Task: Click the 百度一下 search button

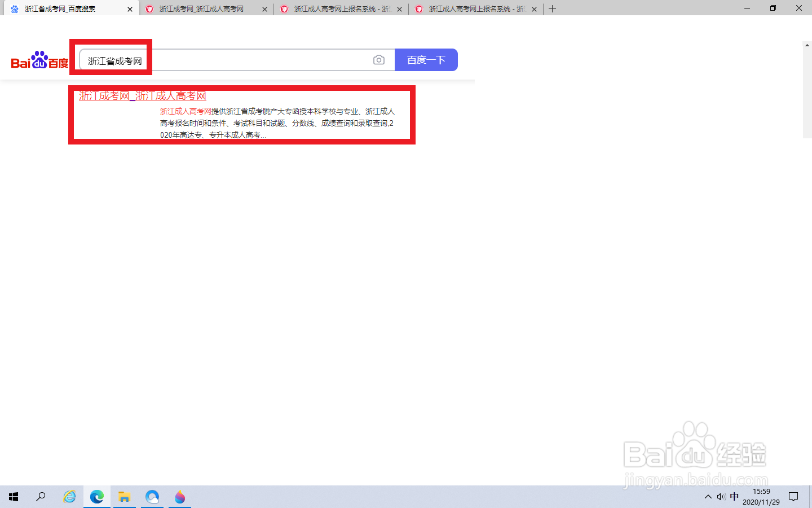Action: (x=426, y=60)
